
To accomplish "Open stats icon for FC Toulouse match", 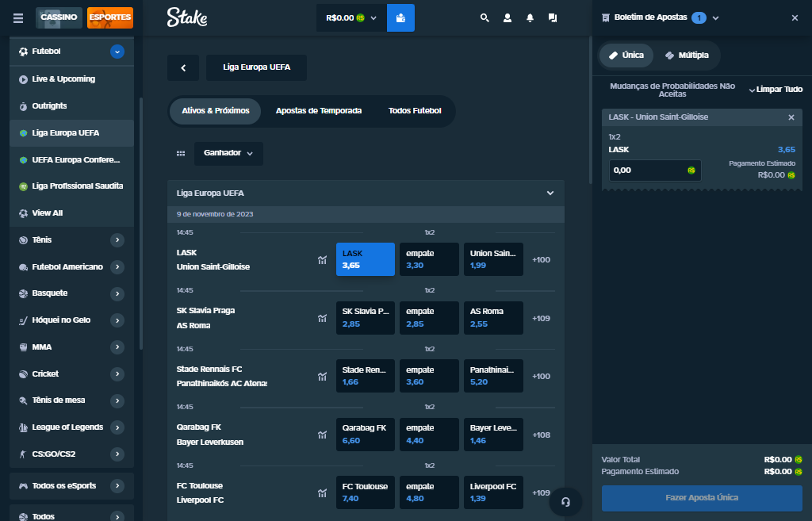I will click(x=322, y=493).
